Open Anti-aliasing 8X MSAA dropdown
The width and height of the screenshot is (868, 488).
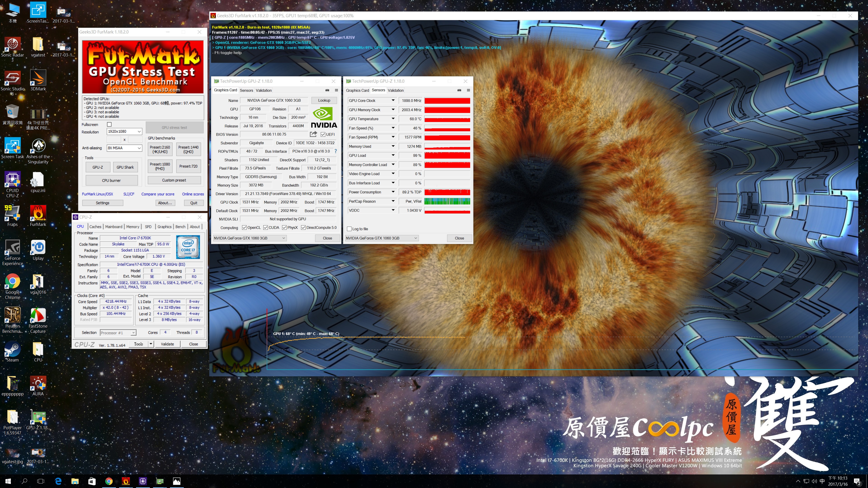(124, 148)
